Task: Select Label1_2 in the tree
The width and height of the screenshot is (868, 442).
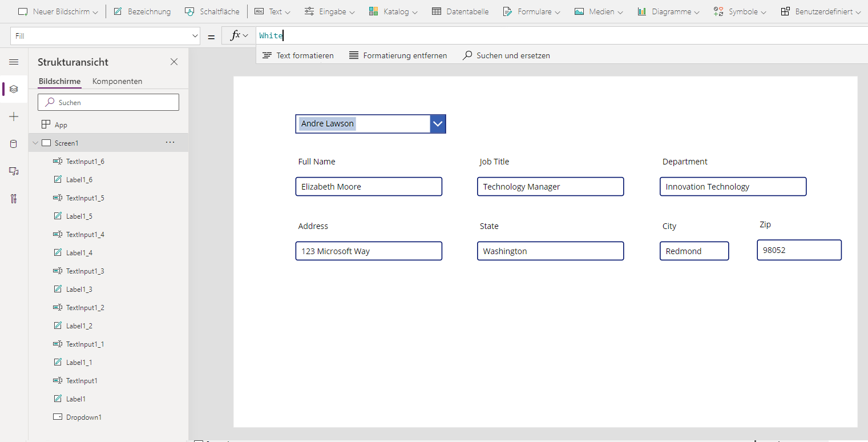Action: point(79,326)
